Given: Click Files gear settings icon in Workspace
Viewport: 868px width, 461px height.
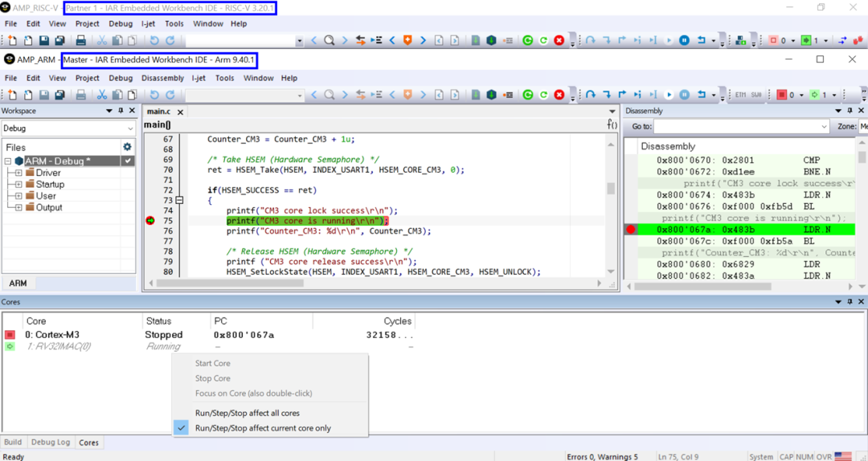Looking at the screenshot, I should click(x=127, y=147).
